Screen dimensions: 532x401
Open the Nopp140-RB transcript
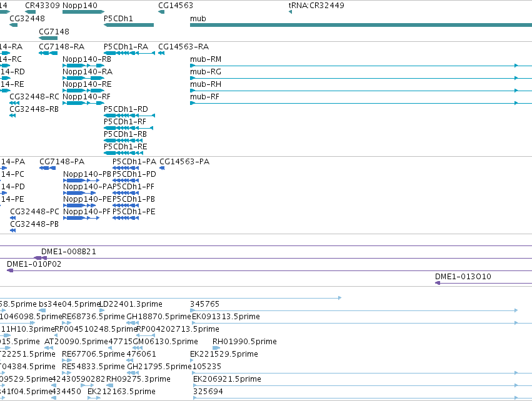(x=87, y=59)
